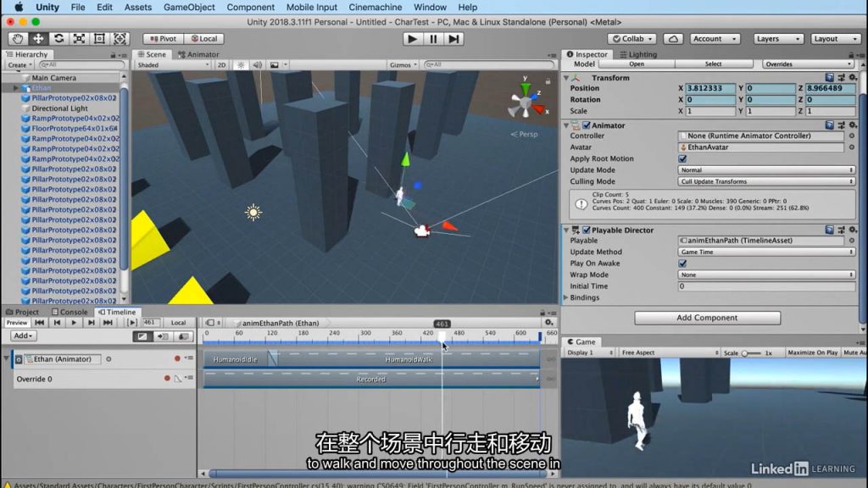Click the Position X input field
The image size is (868, 488).
tap(710, 88)
